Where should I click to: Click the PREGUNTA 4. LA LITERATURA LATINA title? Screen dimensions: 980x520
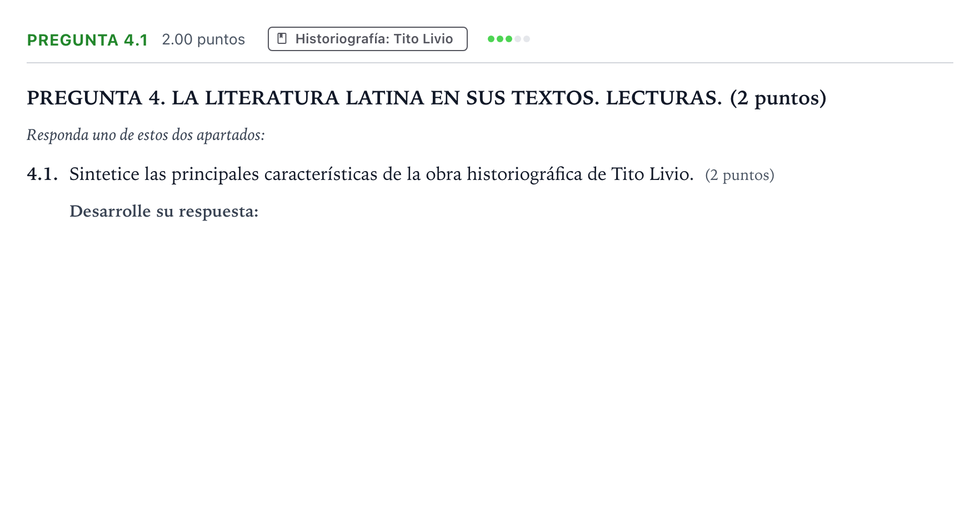click(x=427, y=98)
